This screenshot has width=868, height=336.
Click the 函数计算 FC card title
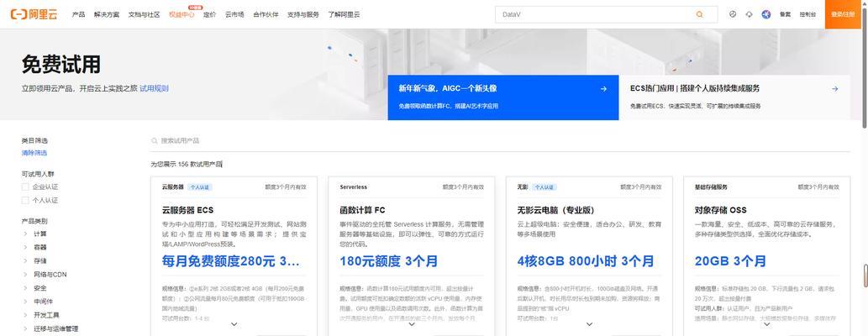coord(363,210)
